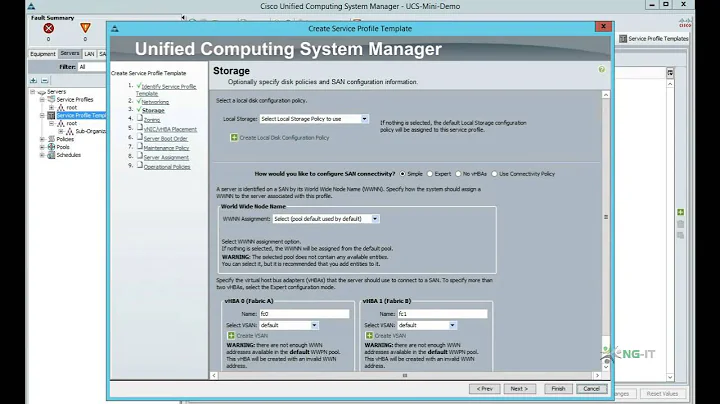This screenshot has height=404, width=720.
Task: Click the collapse-all minus icon in navigation pane
Action: (45, 80)
